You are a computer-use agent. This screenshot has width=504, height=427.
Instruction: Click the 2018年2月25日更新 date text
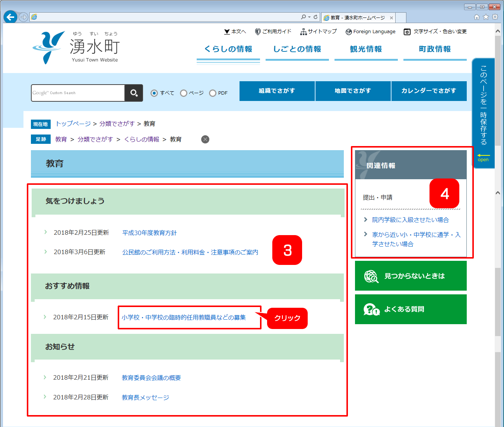pos(81,233)
